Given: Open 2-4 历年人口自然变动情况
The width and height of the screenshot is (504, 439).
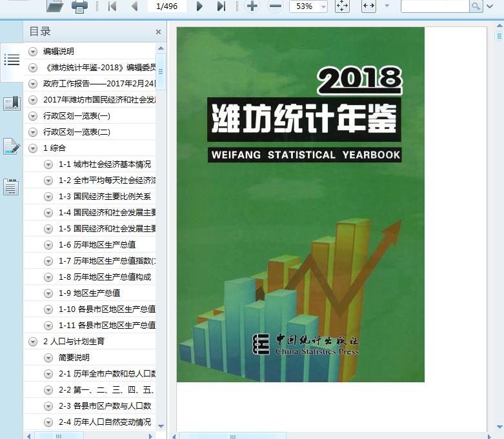Looking at the screenshot, I should tap(105, 422).
